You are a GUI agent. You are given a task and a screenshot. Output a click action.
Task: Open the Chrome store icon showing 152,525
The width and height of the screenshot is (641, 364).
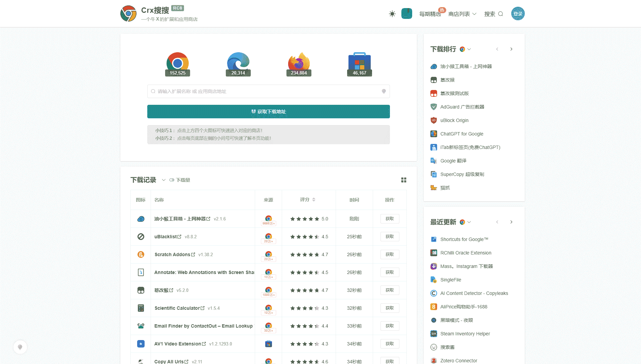pos(177,64)
